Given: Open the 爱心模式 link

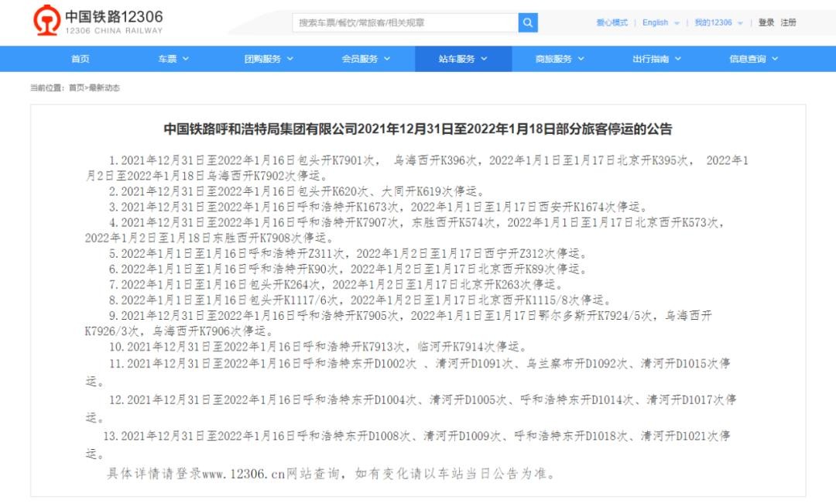Looking at the screenshot, I should [612, 22].
